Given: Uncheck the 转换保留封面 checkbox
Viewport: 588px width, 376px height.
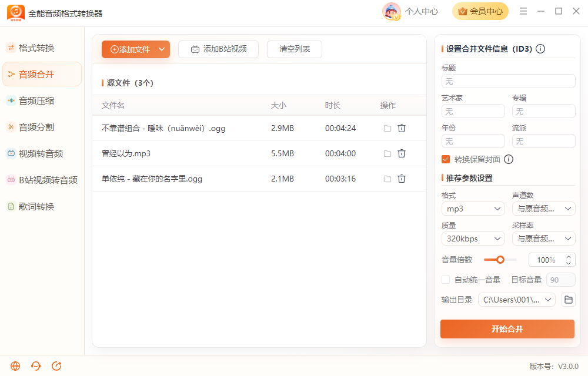Looking at the screenshot, I should [x=446, y=160].
